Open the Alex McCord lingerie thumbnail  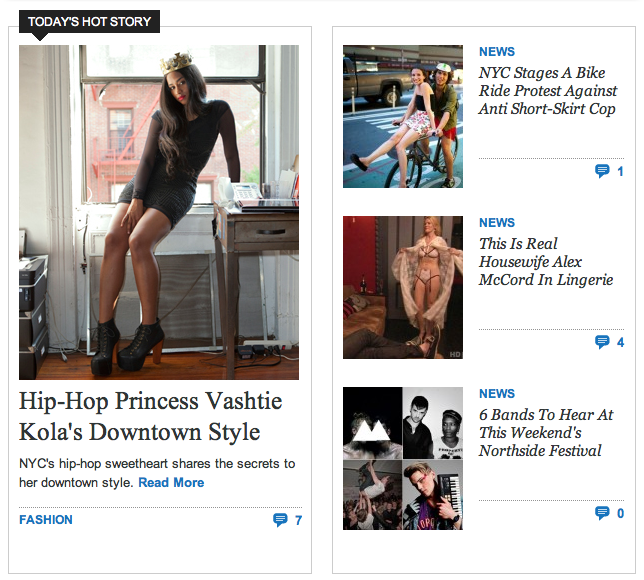coord(403,287)
